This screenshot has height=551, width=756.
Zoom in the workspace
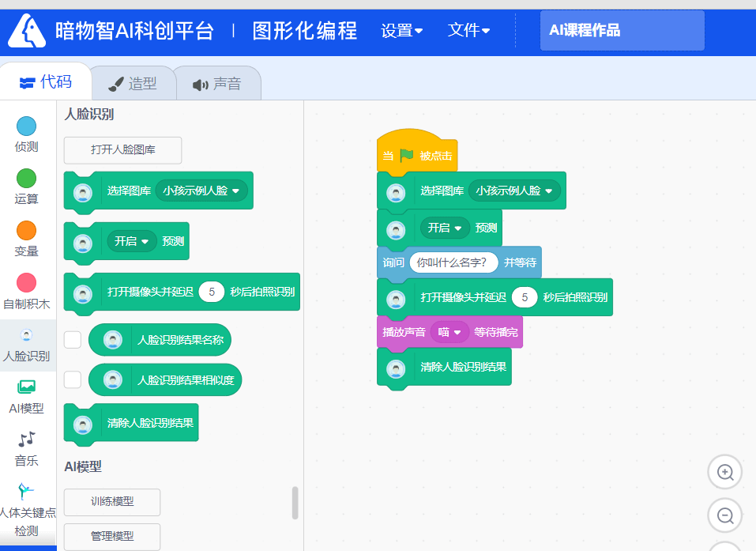click(724, 472)
